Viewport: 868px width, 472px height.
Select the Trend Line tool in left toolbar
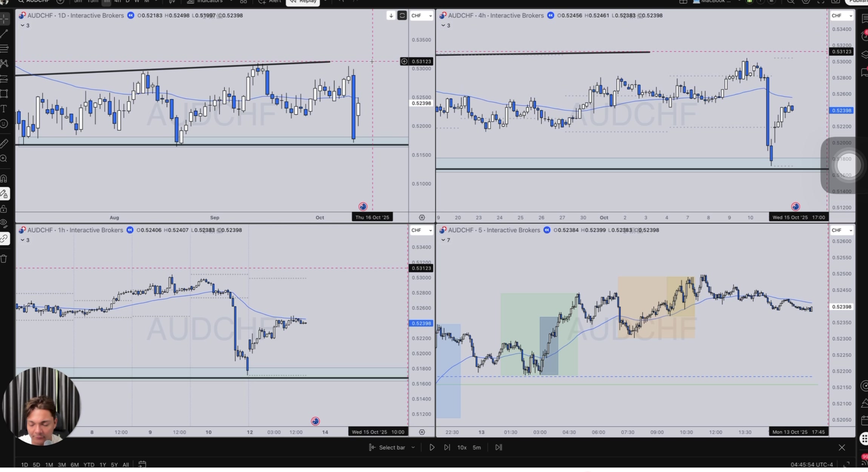(x=5, y=34)
